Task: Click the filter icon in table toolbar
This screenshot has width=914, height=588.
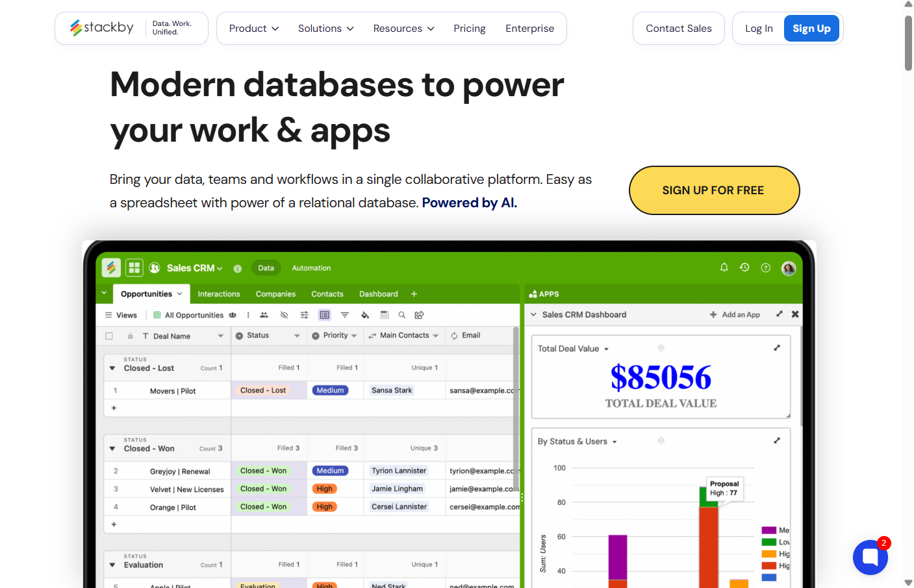Action: [344, 315]
